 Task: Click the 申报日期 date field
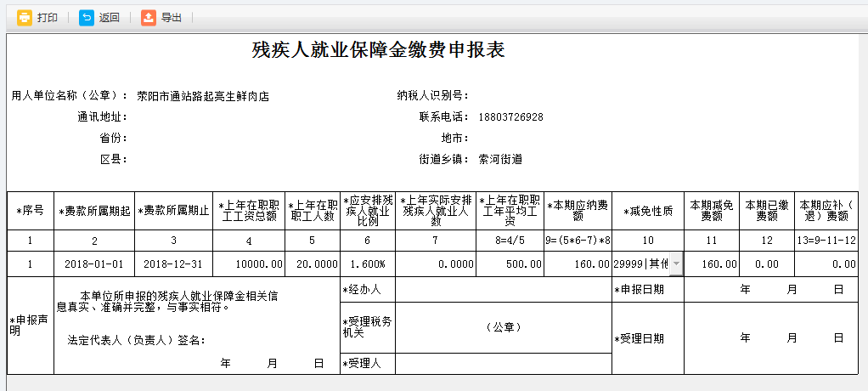point(775,290)
